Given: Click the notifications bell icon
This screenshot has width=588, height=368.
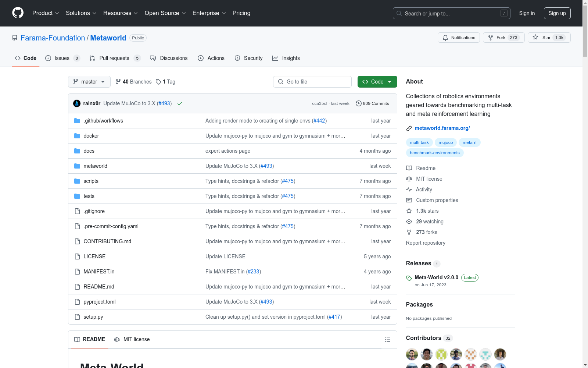Looking at the screenshot, I should [445, 38].
